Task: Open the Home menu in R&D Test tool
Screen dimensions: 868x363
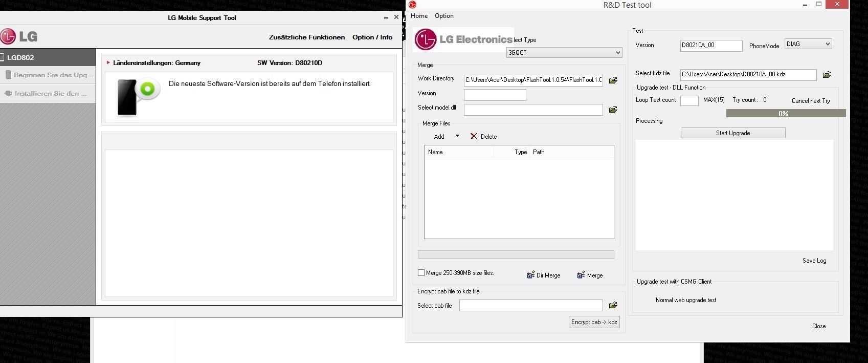Action: tap(419, 16)
